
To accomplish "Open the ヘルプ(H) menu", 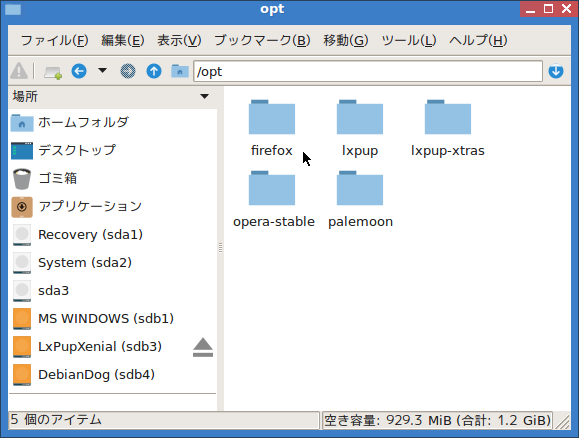I will tap(478, 40).
